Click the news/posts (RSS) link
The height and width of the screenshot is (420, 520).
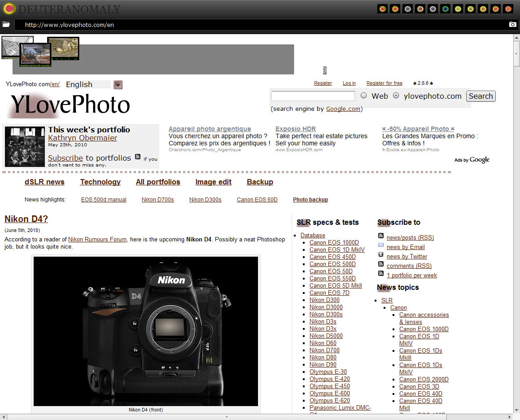(x=410, y=237)
